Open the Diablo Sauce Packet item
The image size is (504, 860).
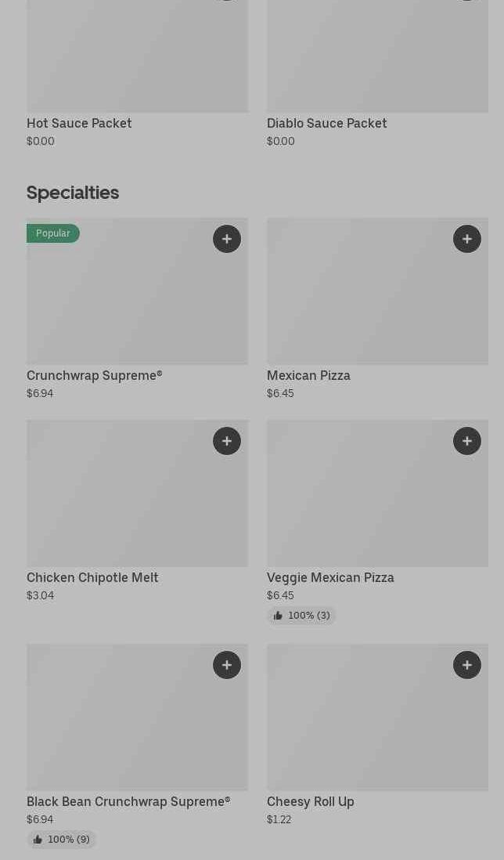[326, 123]
